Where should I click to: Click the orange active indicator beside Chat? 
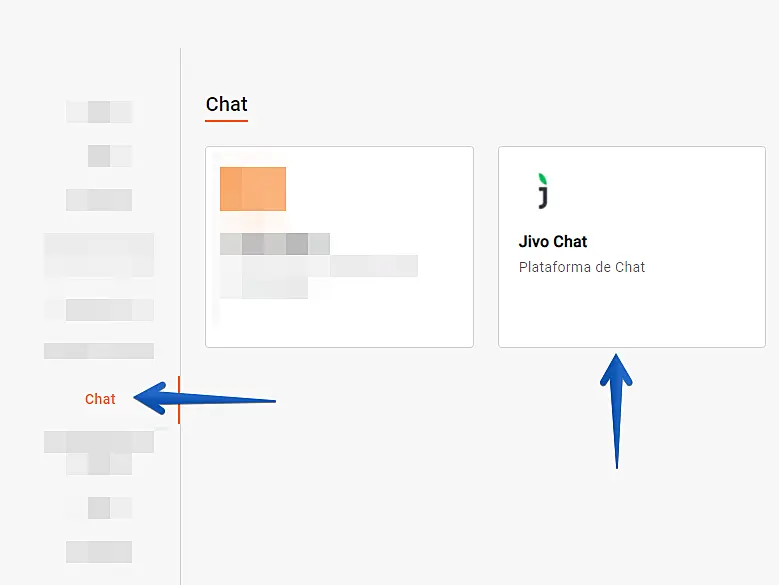(x=179, y=399)
